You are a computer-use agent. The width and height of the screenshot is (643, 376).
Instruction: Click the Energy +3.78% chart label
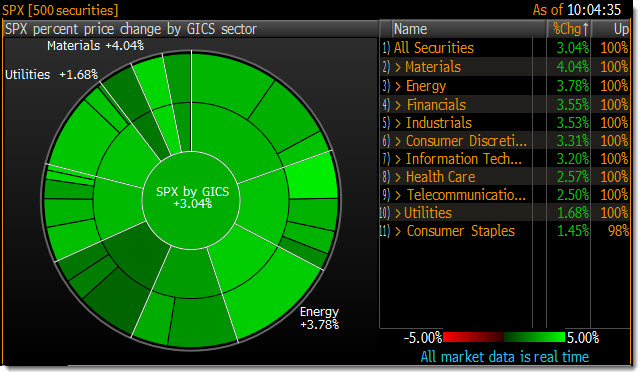(x=319, y=318)
